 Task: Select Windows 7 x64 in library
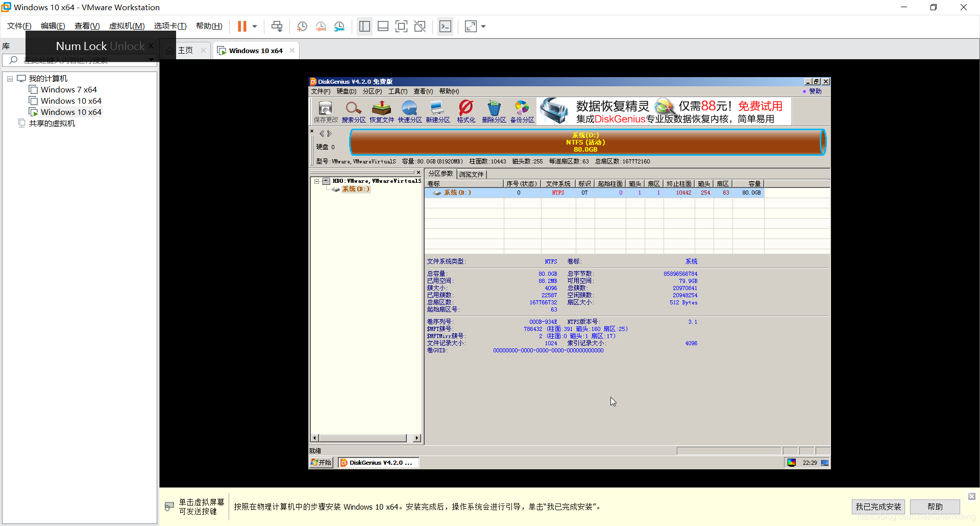coord(68,89)
